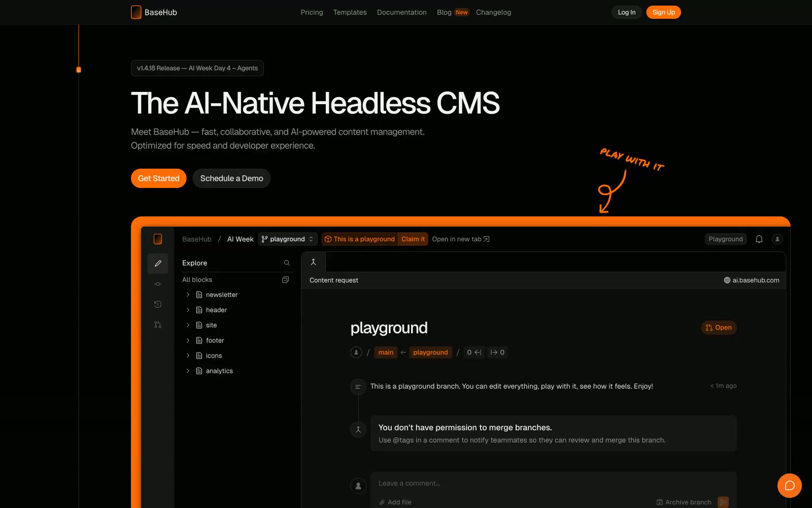
Task: Expand the icons block
Action: coord(188,356)
